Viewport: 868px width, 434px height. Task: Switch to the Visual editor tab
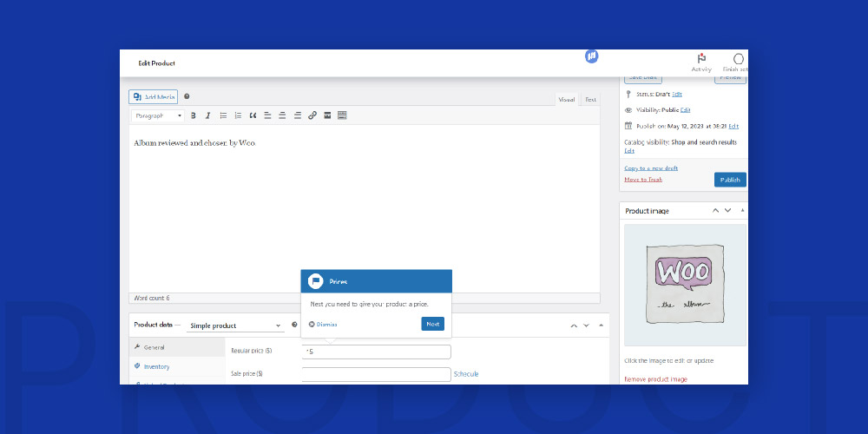pyautogui.click(x=566, y=100)
